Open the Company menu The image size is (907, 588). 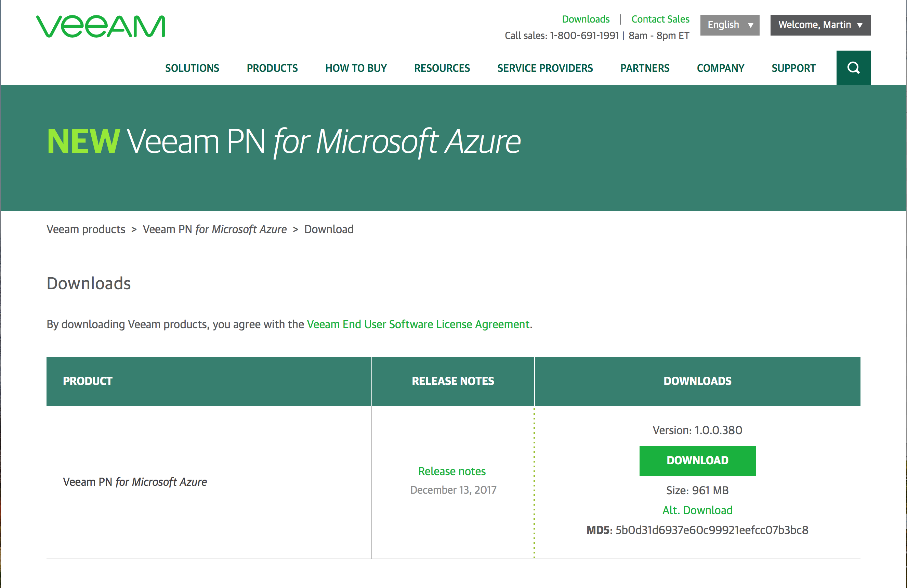pyautogui.click(x=720, y=68)
